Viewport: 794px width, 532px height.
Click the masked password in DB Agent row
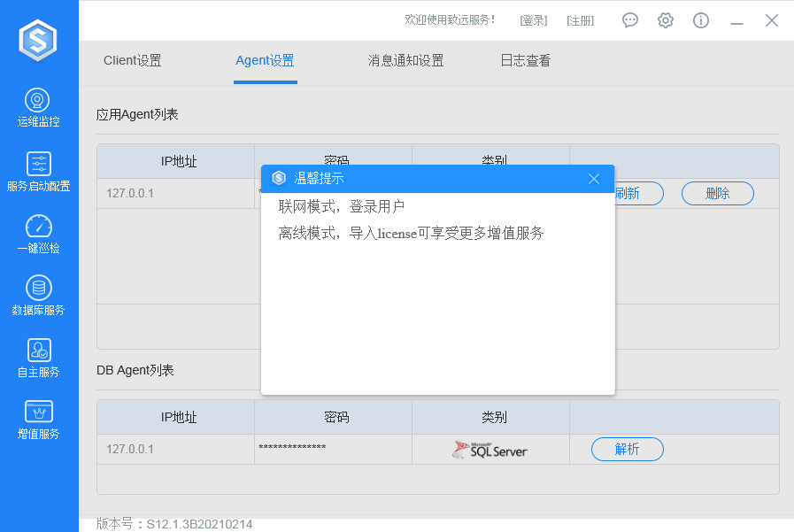click(x=292, y=447)
